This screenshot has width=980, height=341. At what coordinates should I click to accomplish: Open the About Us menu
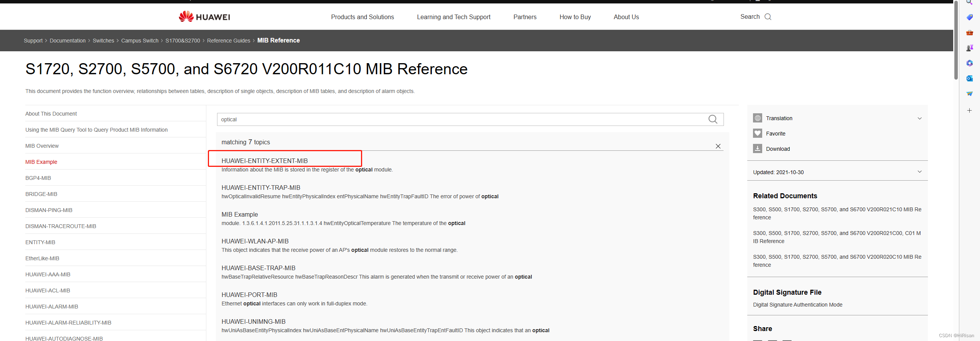click(626, 17)
